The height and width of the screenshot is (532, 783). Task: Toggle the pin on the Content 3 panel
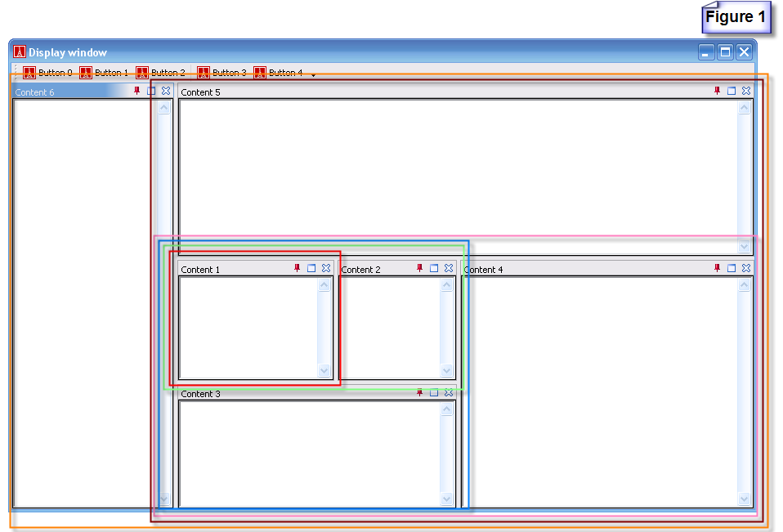419,392
